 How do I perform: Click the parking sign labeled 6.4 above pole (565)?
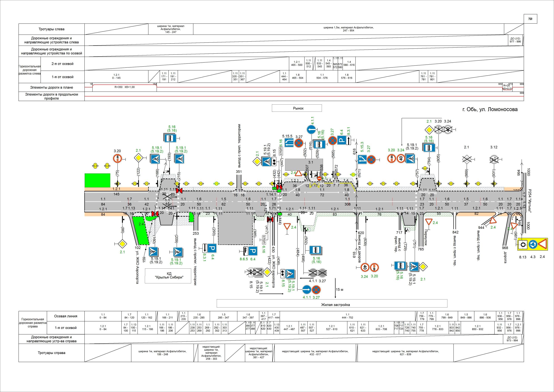click(x=342, y=141)
